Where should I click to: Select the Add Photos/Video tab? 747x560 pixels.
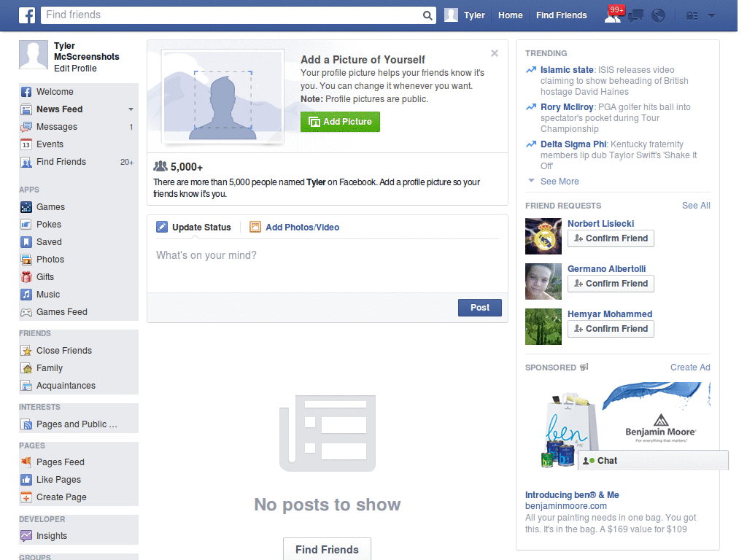click(295, 227)
